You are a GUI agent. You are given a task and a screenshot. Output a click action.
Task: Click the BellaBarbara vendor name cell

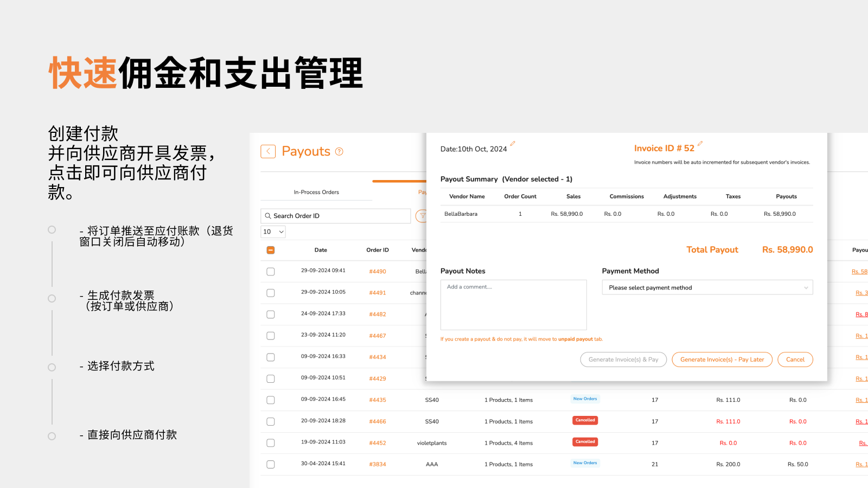[461, 214]
